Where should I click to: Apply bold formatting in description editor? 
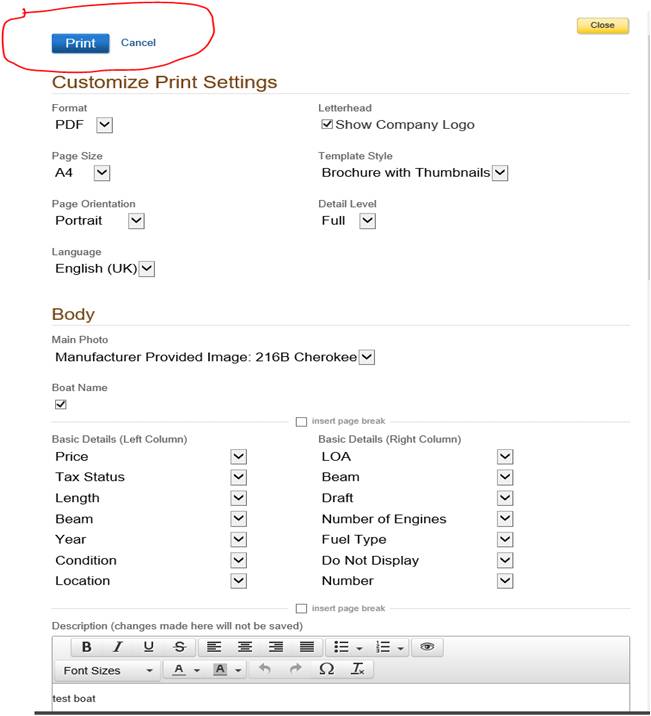point(87,647)
